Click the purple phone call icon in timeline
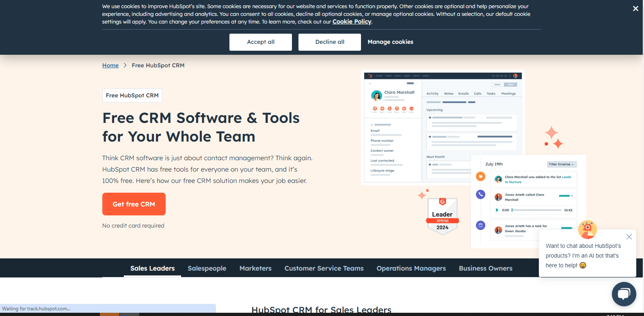The width and height of the screenshot is (644, 316). pos(480,194)
